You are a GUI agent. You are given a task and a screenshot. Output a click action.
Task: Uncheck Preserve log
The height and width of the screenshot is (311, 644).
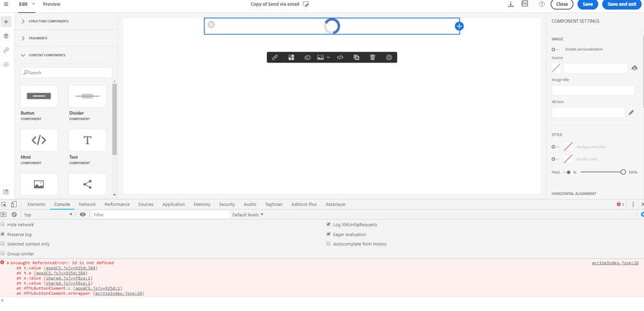3,234
